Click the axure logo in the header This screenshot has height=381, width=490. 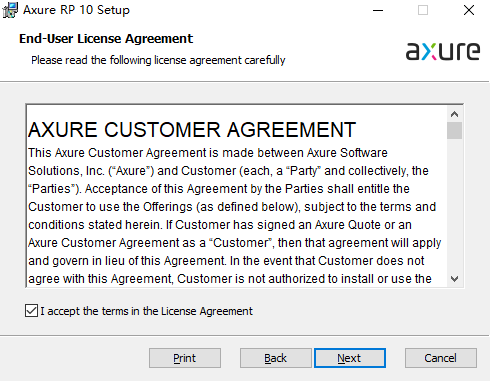[443, 51]
